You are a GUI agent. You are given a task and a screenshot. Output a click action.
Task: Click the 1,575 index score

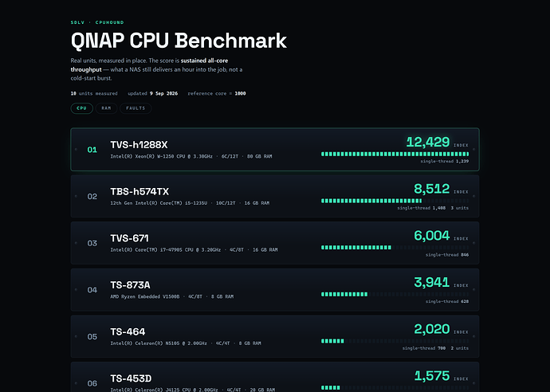click(x=432, y=376)
